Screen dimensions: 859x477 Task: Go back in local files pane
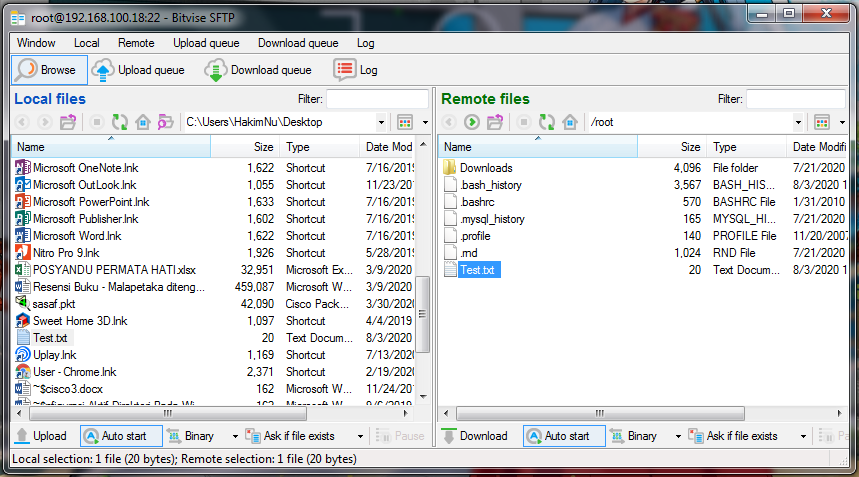(x=22, y=122)
